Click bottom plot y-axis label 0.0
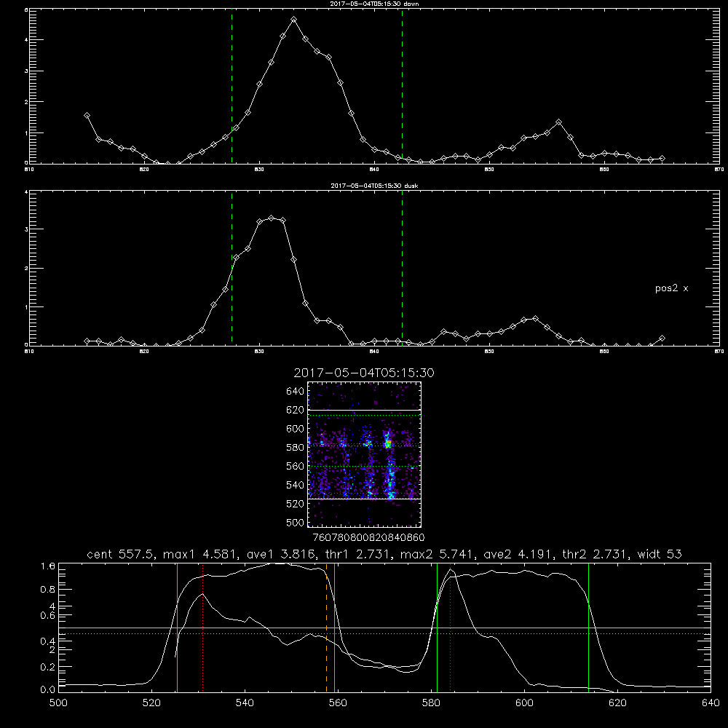Image resolution: width=728 pixels, height=728 pixels. (48, 690)
